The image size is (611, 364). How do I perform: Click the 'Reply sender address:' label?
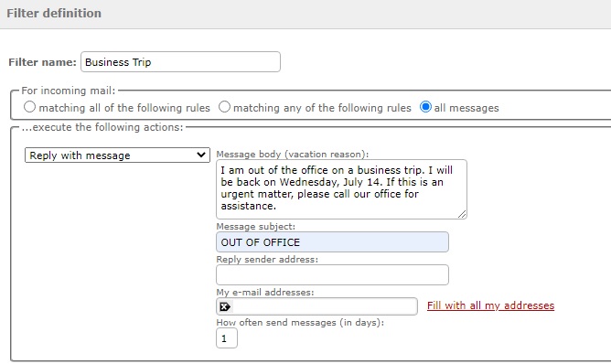click(x=267, y=260)
